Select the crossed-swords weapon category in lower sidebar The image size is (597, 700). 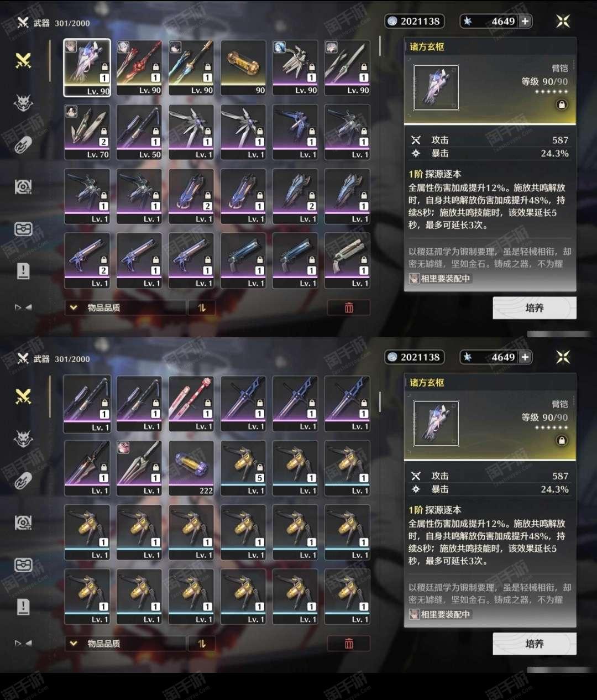point(23,396)
